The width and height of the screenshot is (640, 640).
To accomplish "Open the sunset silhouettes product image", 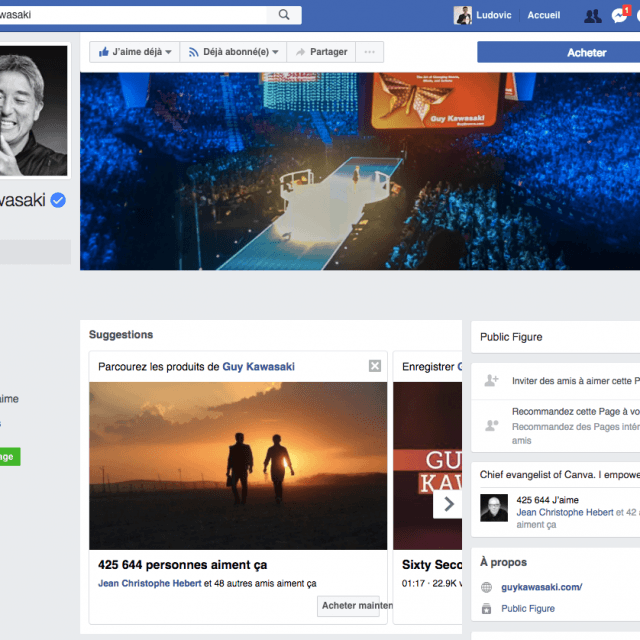I will click(238, 466).
